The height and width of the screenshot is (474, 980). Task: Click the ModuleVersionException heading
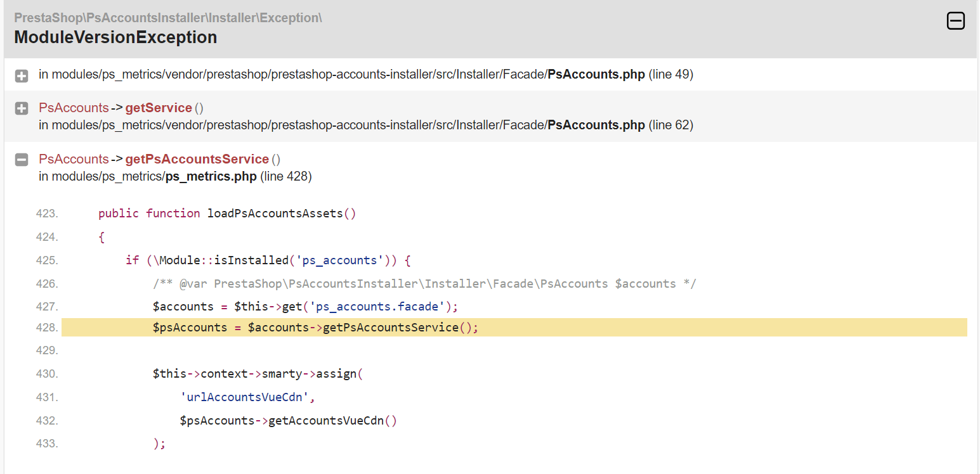pyautogui.click(x=115, y=37)
